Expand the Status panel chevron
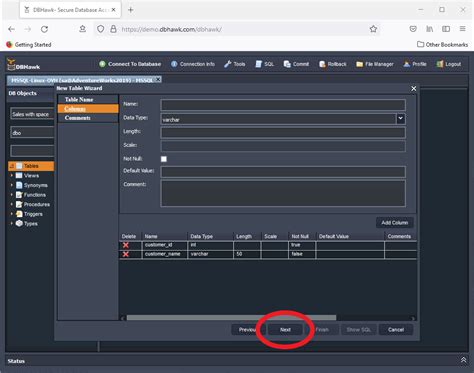Viewport: 474px width, 373px height. click(x=463, y=360)
